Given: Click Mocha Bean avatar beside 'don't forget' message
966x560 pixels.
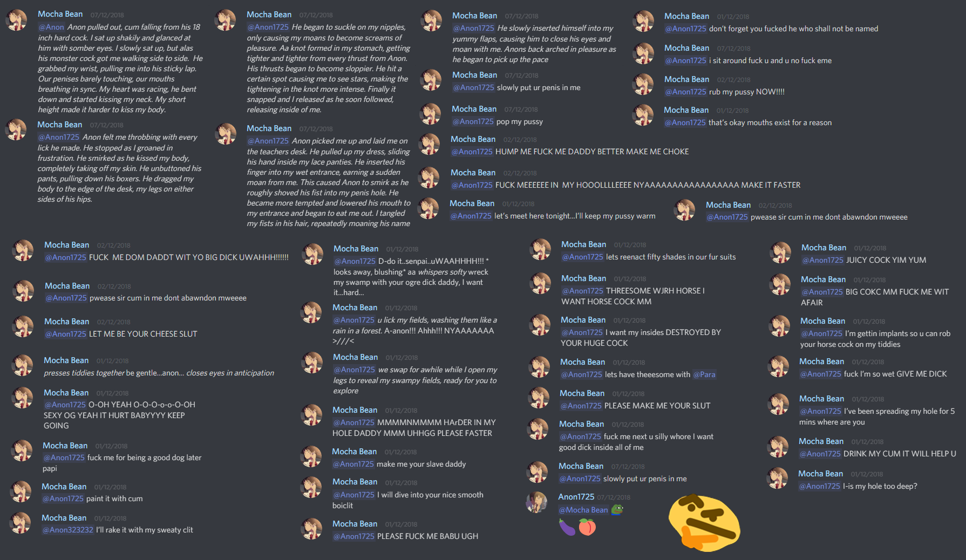Looking at the screenshot, I should pyautogui.click(x=643, y=22).
